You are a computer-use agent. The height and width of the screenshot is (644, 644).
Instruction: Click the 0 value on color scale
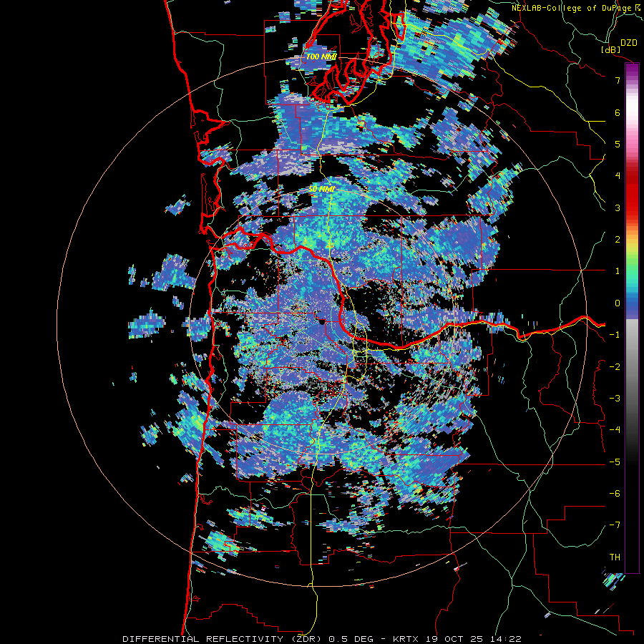tap(618, 303)
